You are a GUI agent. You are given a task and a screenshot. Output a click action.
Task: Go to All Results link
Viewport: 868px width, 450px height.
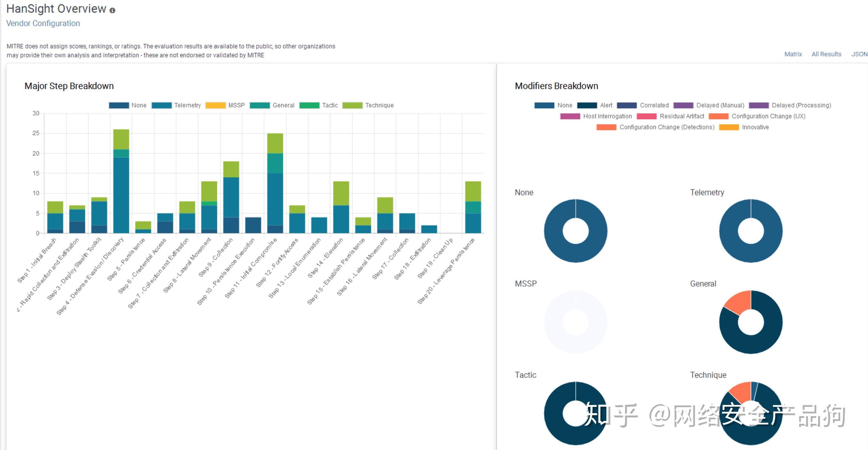(x=826, y=54)
